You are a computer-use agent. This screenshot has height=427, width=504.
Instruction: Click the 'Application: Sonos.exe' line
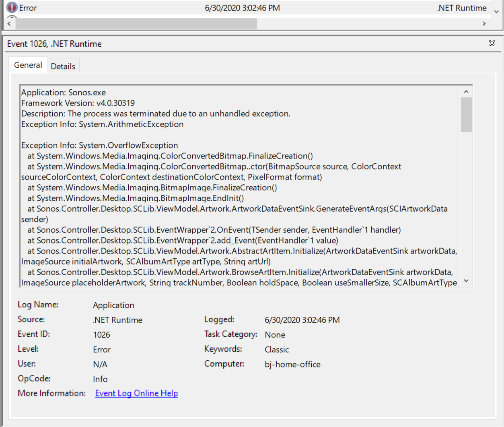[x=64, y=93]
